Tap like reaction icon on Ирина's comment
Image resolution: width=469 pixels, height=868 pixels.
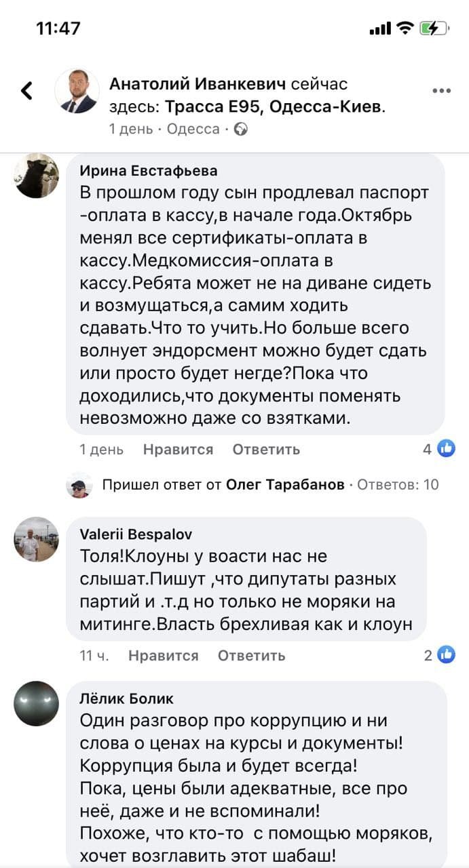pyautogui.click(x=446, y=448)
